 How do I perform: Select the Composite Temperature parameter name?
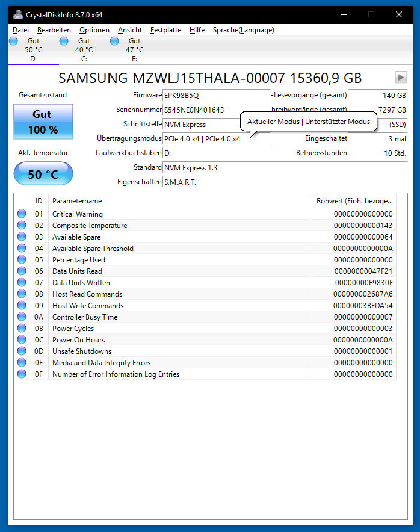coord(90,226)
